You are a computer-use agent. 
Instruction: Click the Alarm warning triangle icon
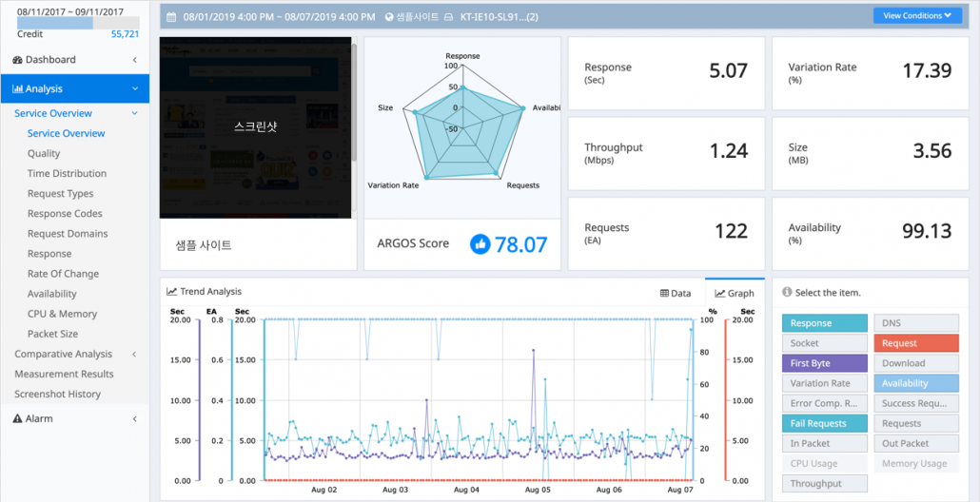(x=18, y=418)
